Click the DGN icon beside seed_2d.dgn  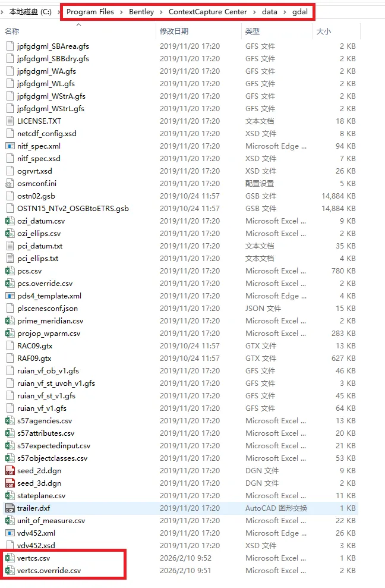(10, 471)
